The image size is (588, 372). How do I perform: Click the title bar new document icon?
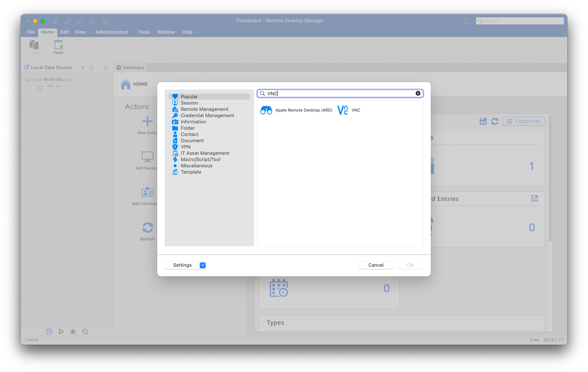(55, 21)
